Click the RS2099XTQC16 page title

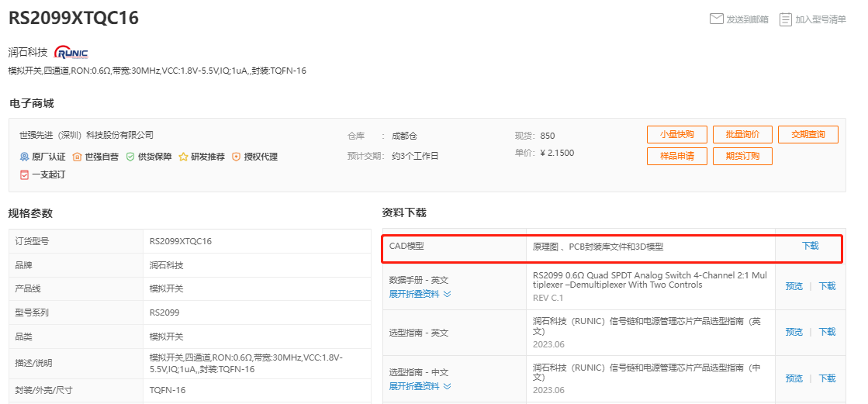click(74, 18)
